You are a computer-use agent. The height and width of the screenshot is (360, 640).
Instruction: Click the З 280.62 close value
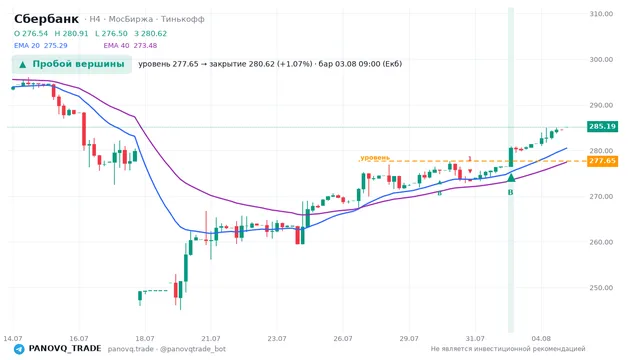(151, 33)
